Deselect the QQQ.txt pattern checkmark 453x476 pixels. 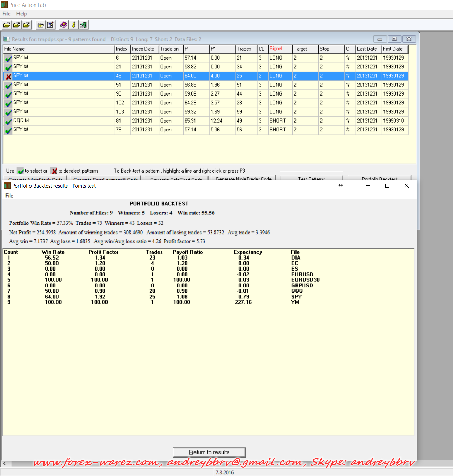click(x=9, y=121)
